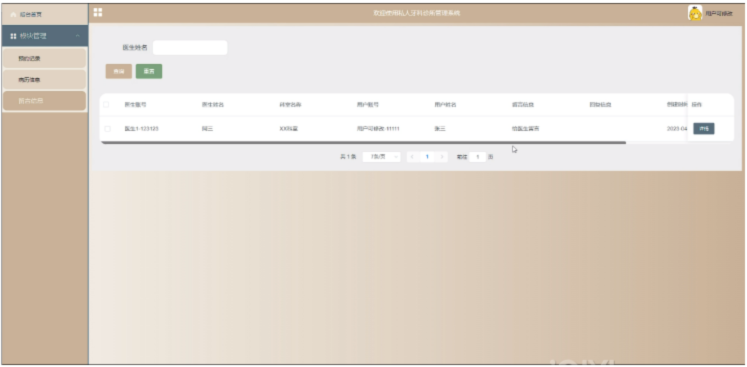This screenshot has height=367, width=747.
Task: Open the 预约记录 sidebar item
Action: point(44,58)
